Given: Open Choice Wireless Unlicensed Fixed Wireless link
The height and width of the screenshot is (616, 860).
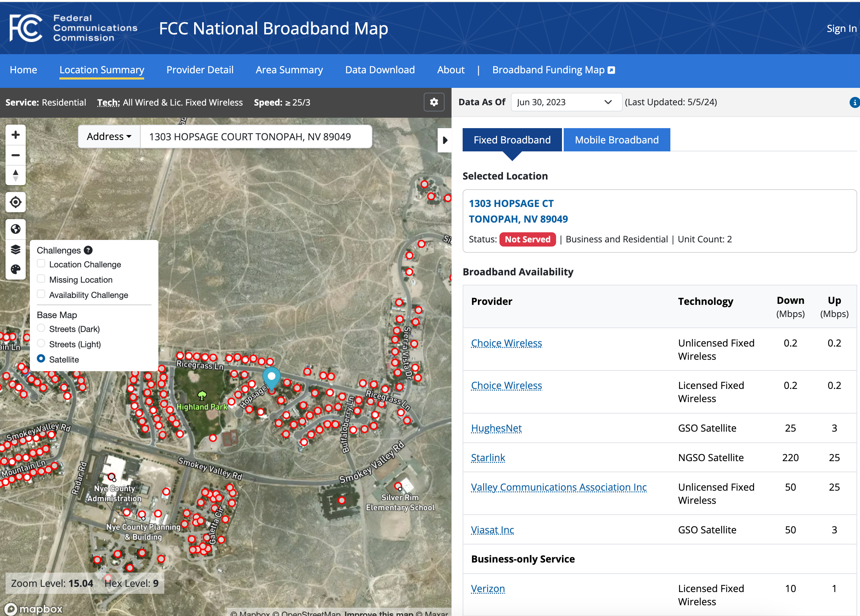Looking at the screenshot, I should pos(506,343).
